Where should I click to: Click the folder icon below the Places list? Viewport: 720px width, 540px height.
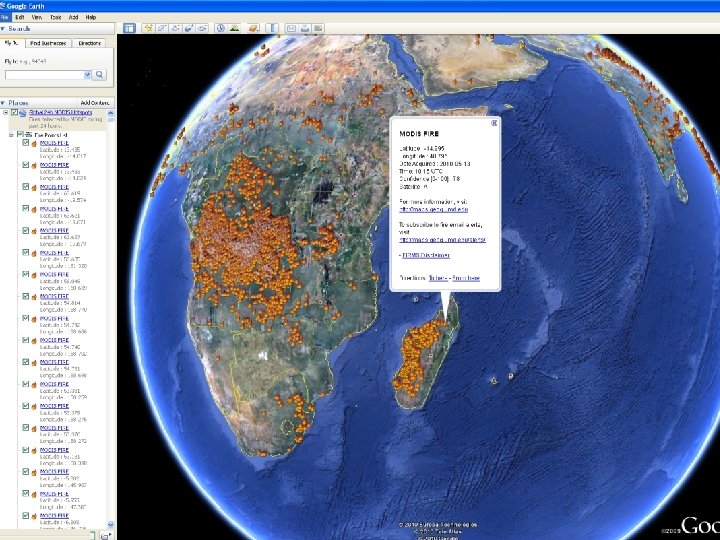coord(105,535)
